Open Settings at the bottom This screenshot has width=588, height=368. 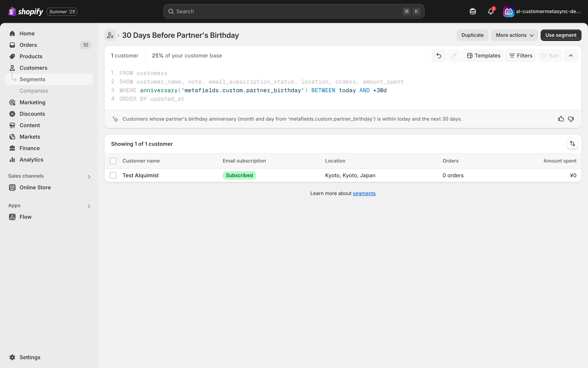(x=49, y=357)
